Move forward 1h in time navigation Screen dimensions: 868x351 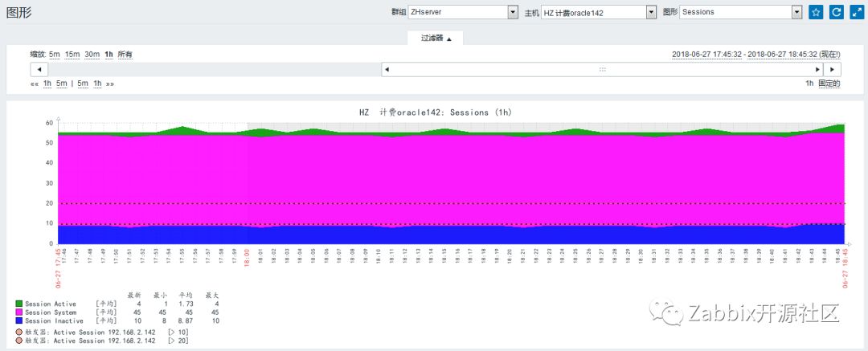point(97,84)
